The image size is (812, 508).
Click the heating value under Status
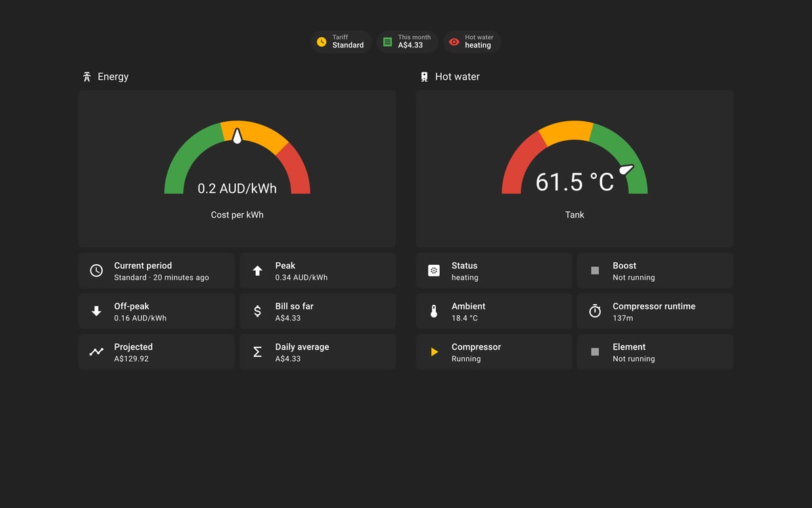coord(465,278)
